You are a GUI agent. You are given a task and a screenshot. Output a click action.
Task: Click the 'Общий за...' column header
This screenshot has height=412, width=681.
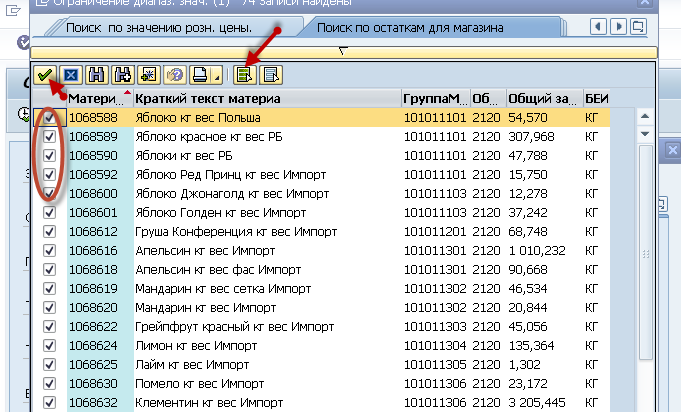[544, 99]
